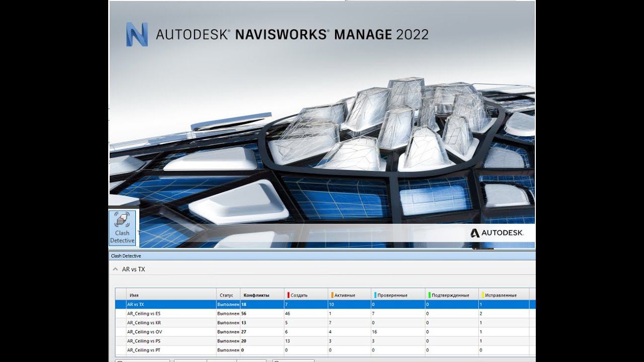The image size is (644, 362).
Task: Select the AR_Ceiling vs KR test
Action: click(144, 322)
